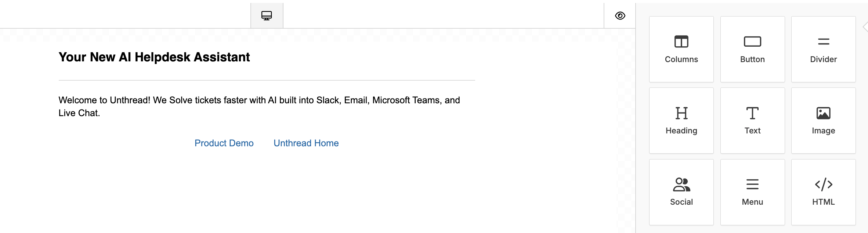Choose the Menu block from the palette

coord(752,191)
